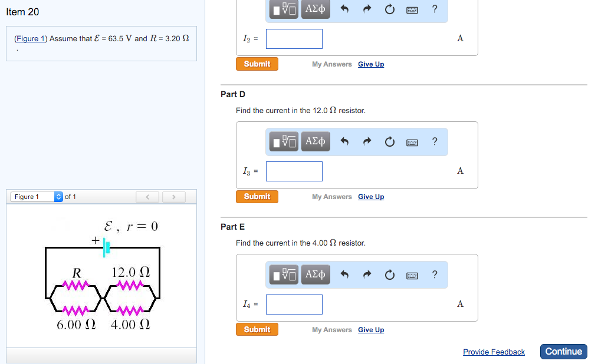The height and width of the screenshot is (364, 598).
Task: Open the keyboard shortcuts icon in Part D
Action: click(x=412, y=142)
